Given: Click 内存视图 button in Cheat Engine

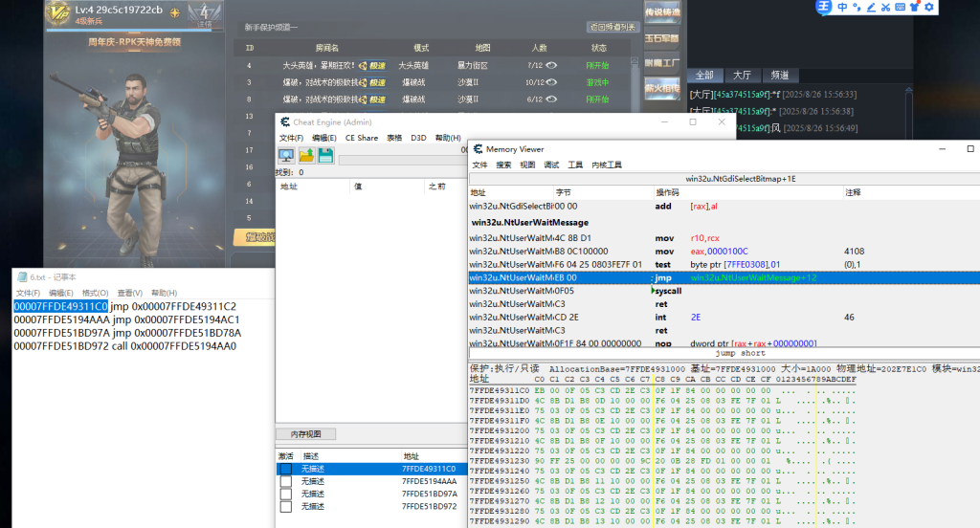Looking at the screenshot, I should coord(305,433).
